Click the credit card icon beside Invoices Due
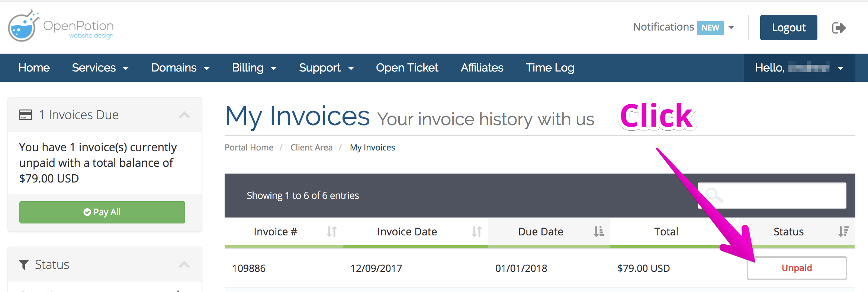The width and height of the screenshot is (868, 292). pyautogui.click(x=26, y=115)
